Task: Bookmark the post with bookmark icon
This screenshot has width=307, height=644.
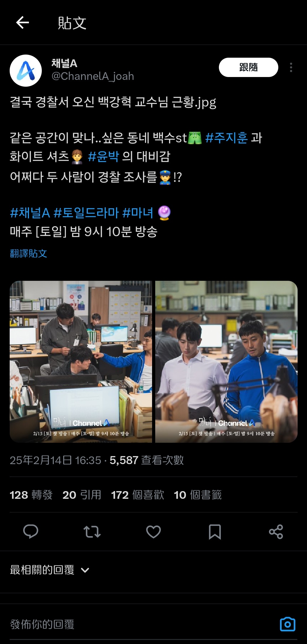Action: point(215,531)
